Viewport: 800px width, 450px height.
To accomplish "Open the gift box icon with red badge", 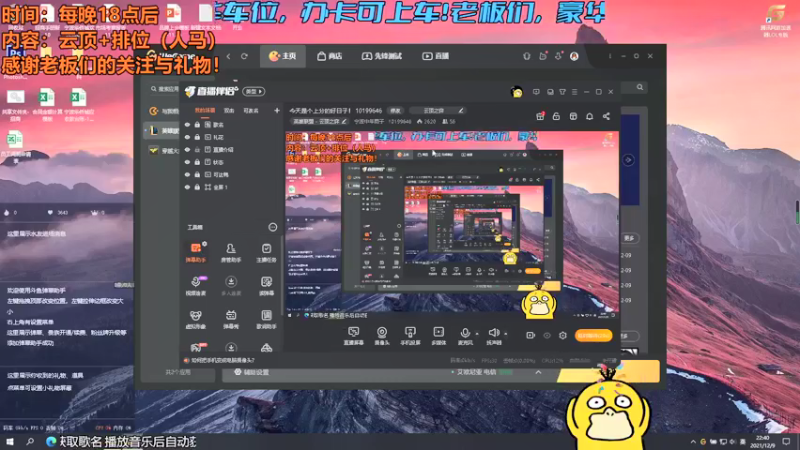I will coord(540,116).
